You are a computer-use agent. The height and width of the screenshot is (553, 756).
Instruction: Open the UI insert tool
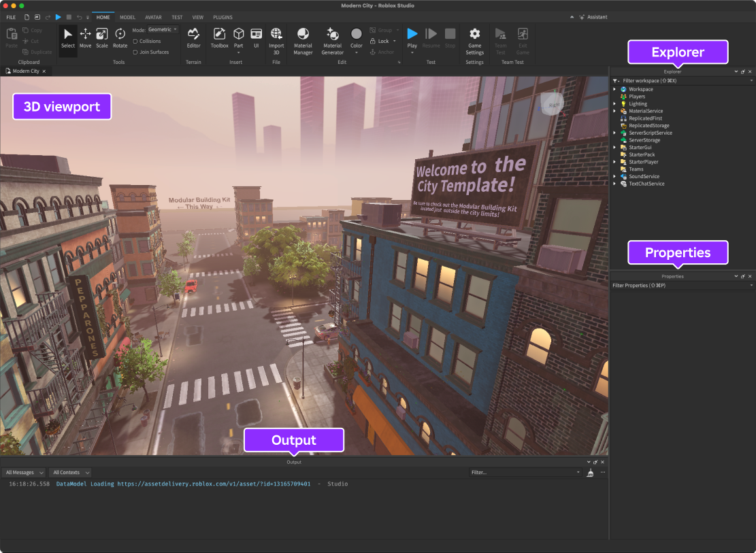[257, 37]
